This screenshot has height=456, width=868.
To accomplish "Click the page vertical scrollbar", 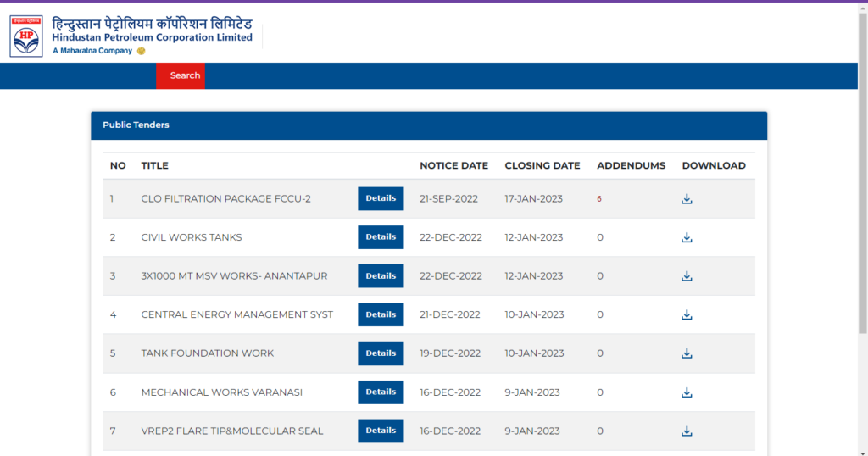I will click(863, 170).
